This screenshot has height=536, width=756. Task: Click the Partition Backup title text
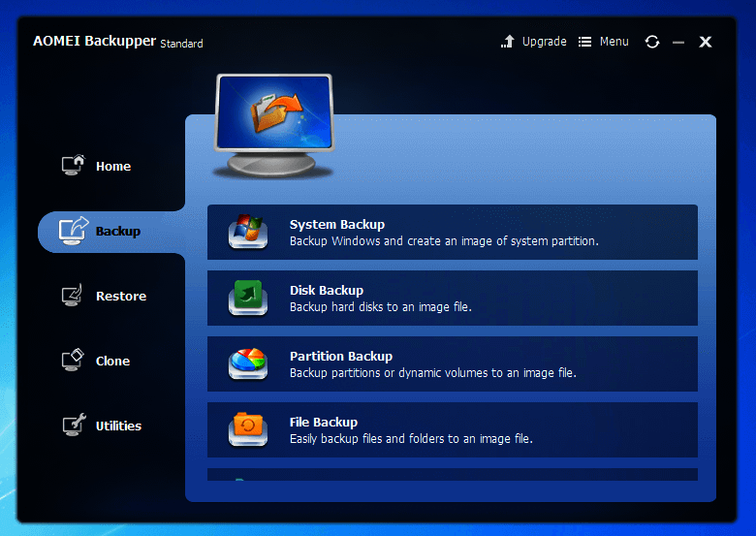pos(340,357)
